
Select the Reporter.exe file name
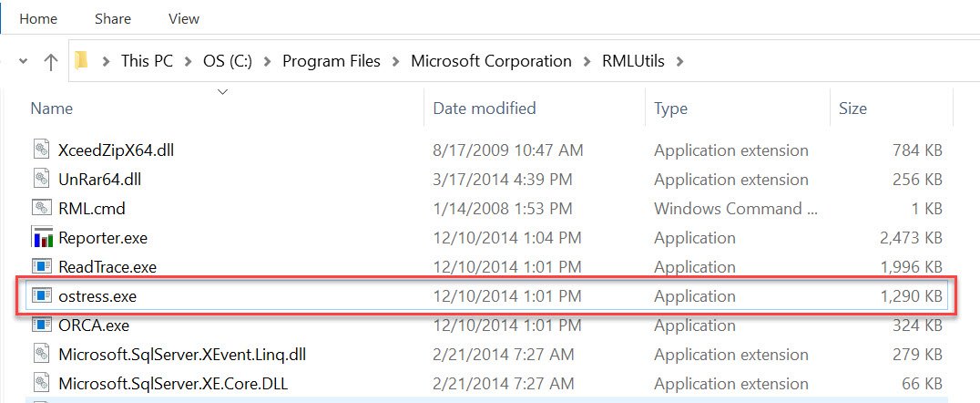point(103,238)
